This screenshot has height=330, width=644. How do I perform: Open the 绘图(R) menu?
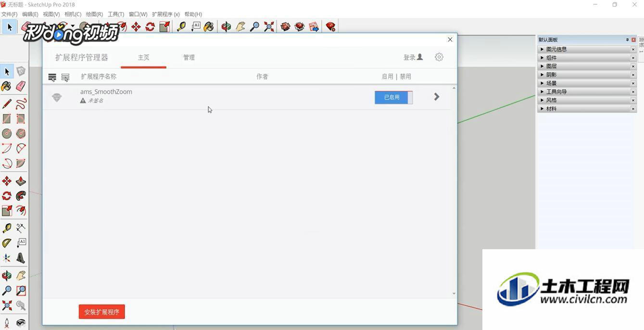(94, 14)
